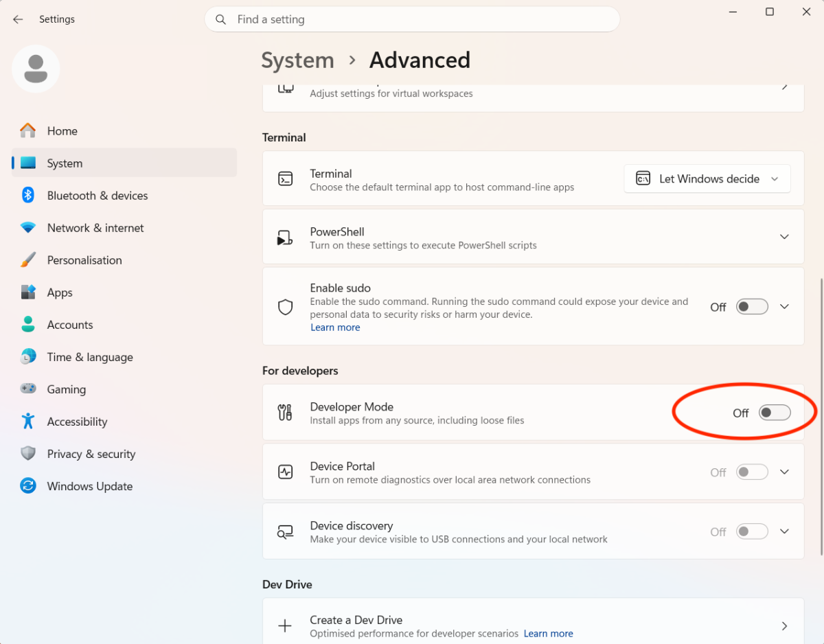
Task: Click the Personalisation paintbrush icon
Action: pos(28,260)
